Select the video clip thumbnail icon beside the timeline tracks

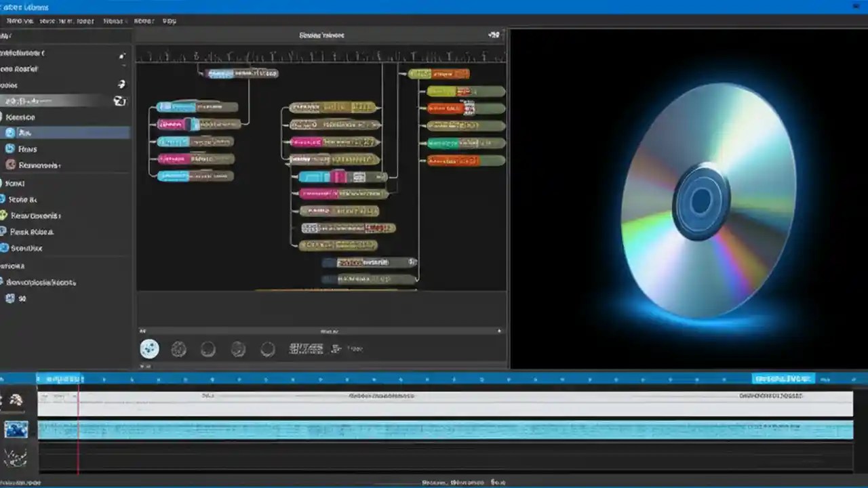(16, 429)
